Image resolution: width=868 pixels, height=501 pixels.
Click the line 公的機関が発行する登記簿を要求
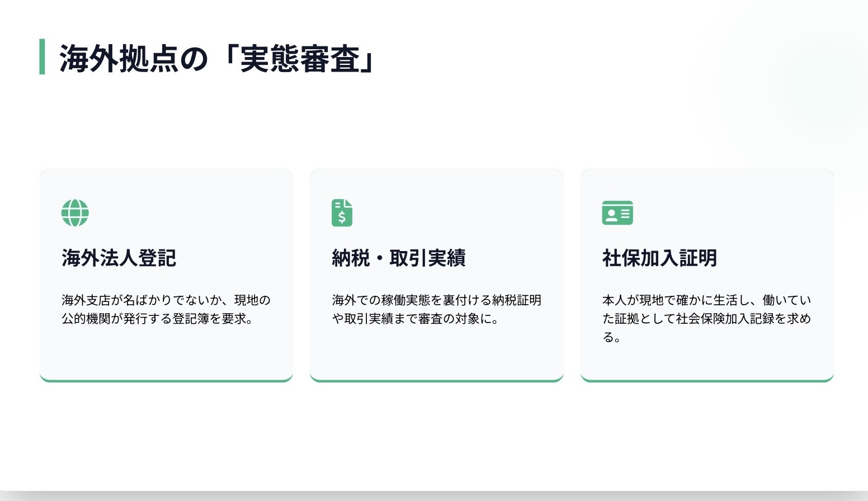pos(157,319)
